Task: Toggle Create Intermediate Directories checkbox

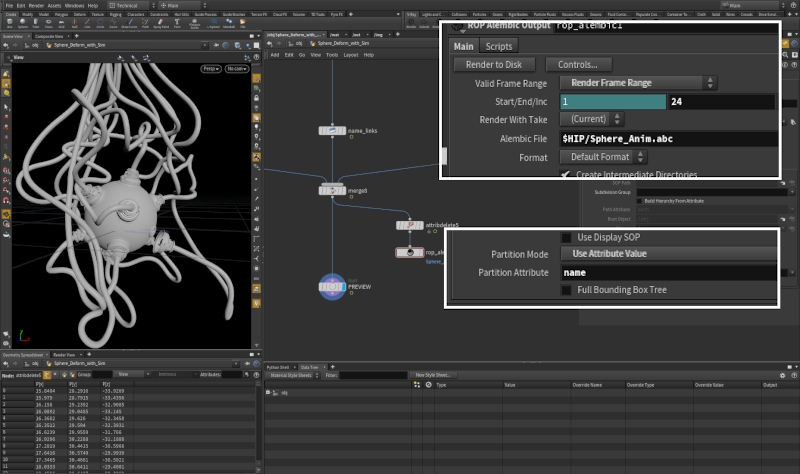Action: point(566,175)
